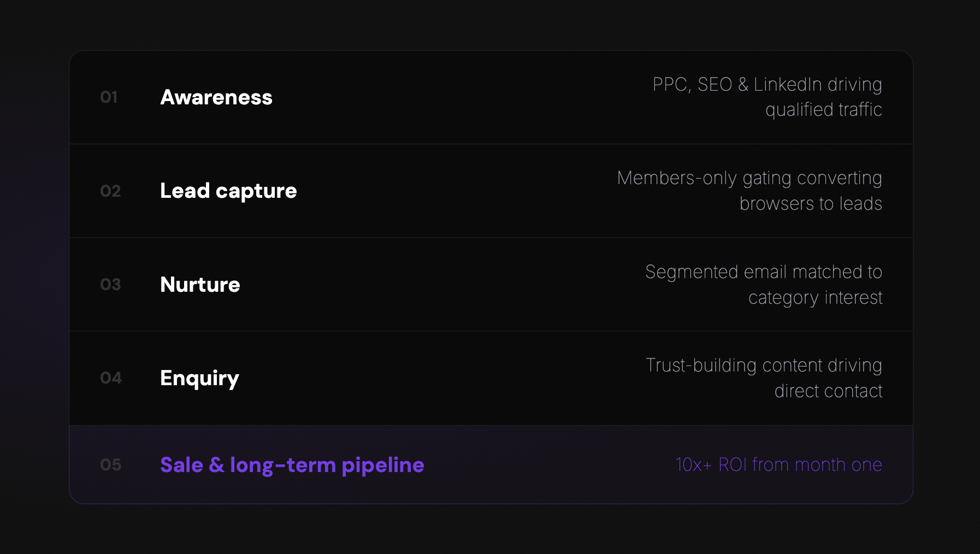This screenshot has width=980, height=554.
Task: Click step number 01
Action: pos(109,97)
